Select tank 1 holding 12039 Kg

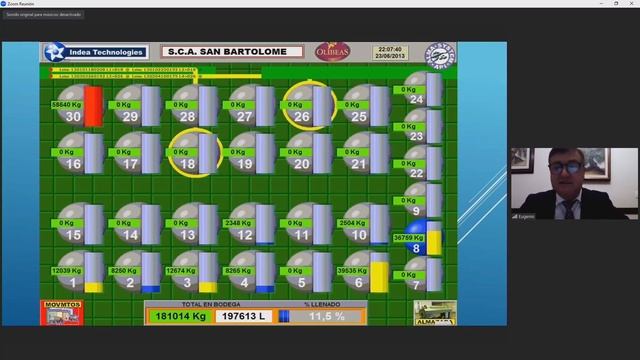click(x=78, y=271)
